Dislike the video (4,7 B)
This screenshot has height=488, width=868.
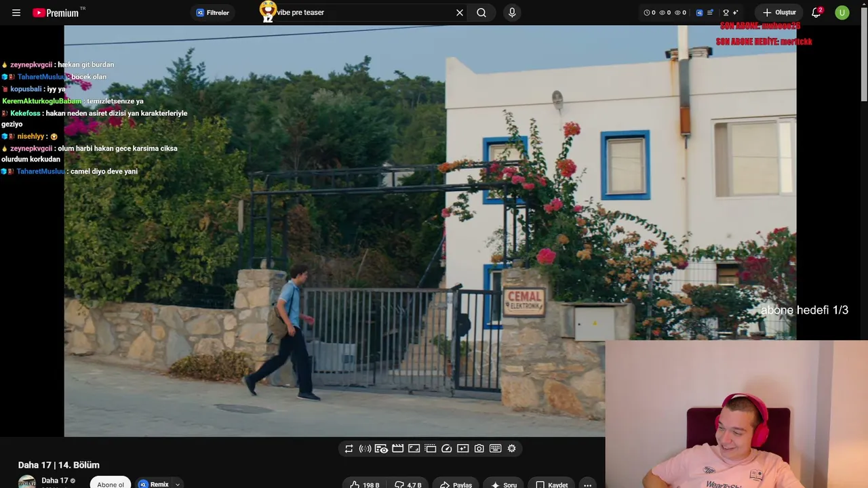(408, 485)
